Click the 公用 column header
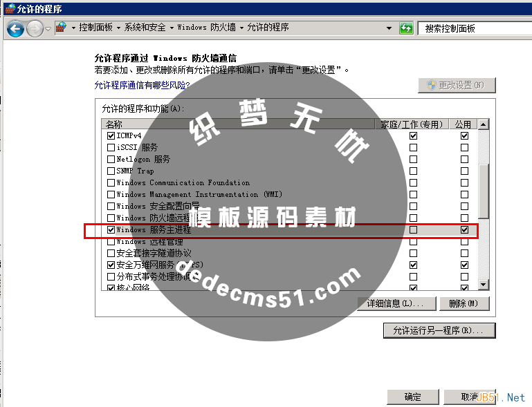This screenshot has height=407, width=532. [x=463, y=124]
